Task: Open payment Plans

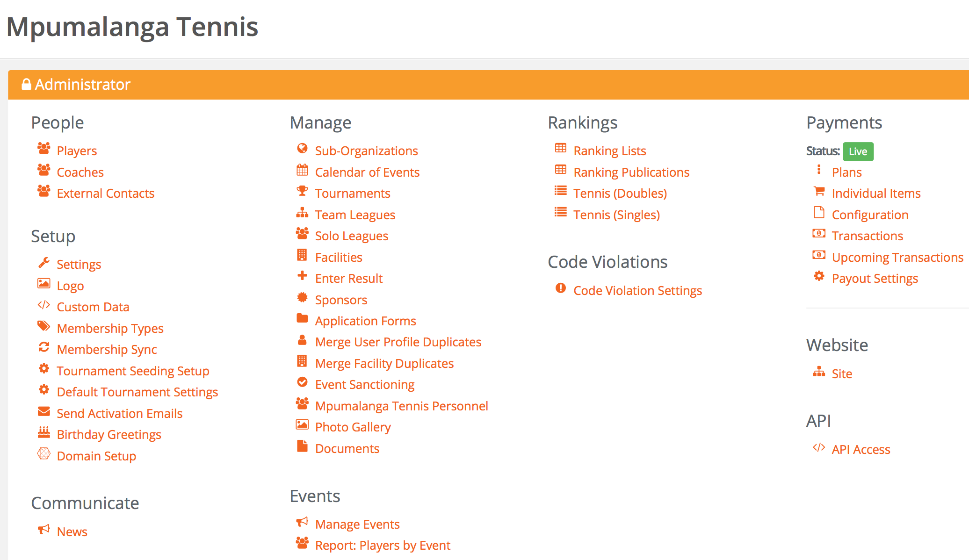Action: point(847,172)
